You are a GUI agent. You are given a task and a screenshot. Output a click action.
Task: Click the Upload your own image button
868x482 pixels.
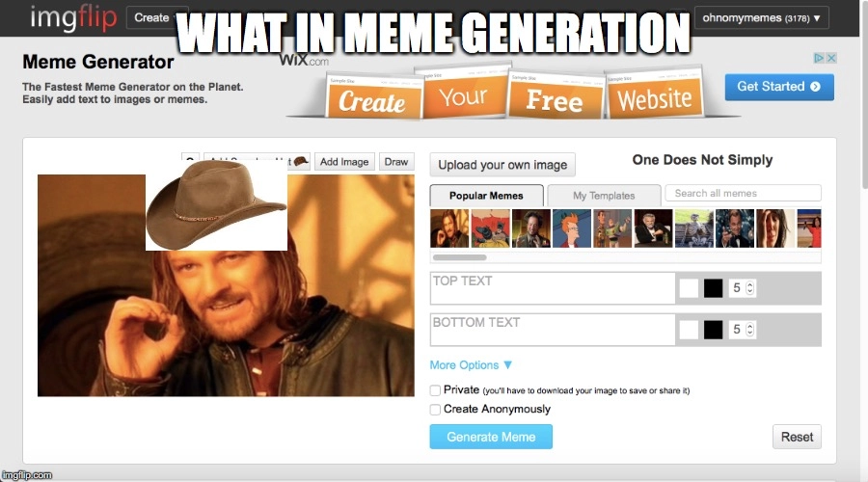point(502,165)
